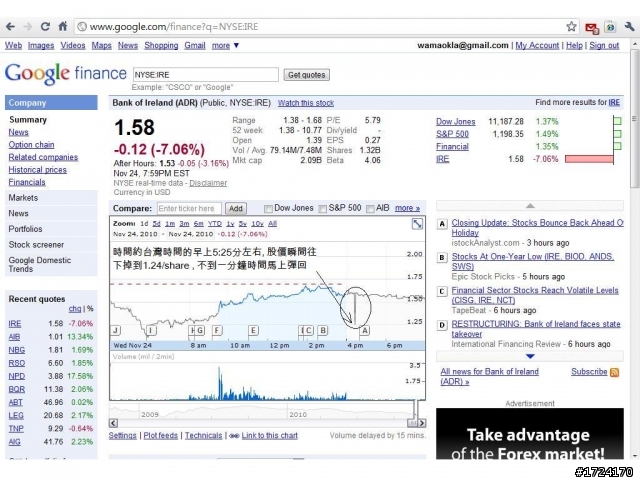Viewport: 640px width, 480px height.
Task: Select the Company section header
Action: coord(51,103)
